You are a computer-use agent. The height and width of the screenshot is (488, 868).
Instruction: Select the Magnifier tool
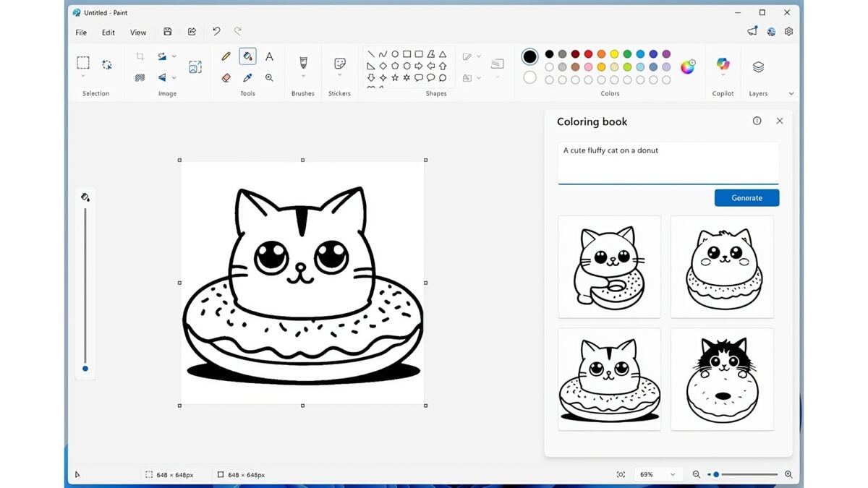point(269,77)
